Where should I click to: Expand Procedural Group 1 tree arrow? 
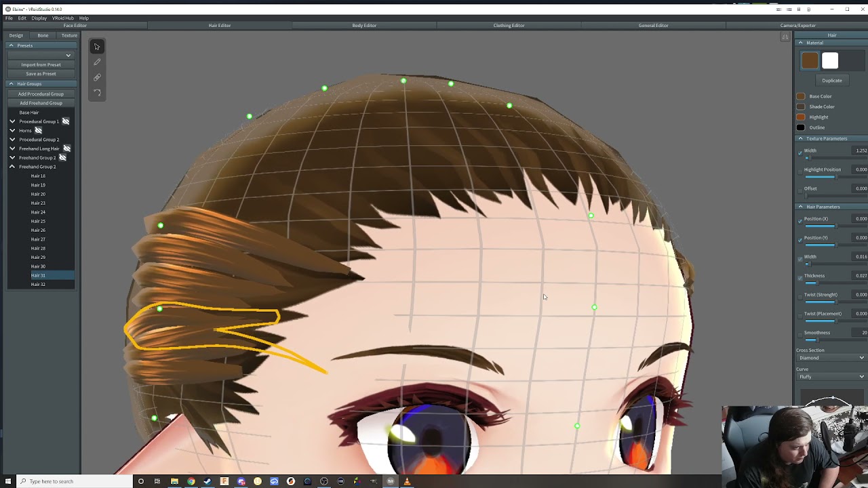12,121
